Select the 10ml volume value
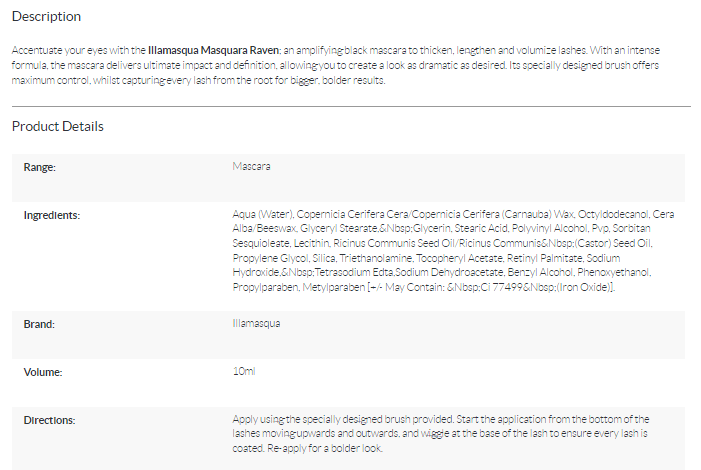 pos(243,372)
